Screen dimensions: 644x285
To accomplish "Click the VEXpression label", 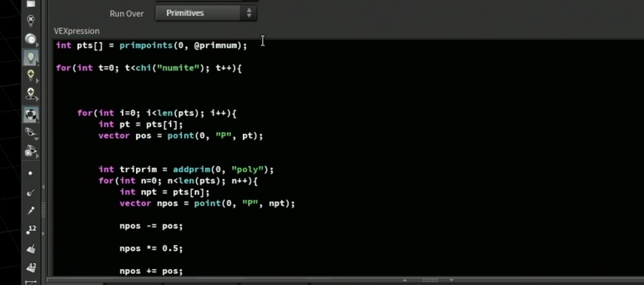I will (x=77, y=31).
